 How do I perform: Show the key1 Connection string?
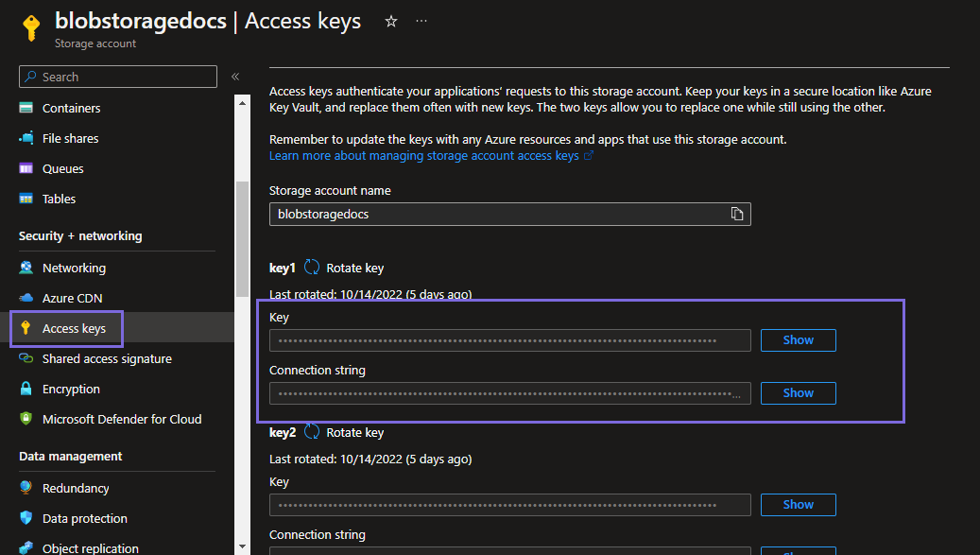click(x=799, y=393)
